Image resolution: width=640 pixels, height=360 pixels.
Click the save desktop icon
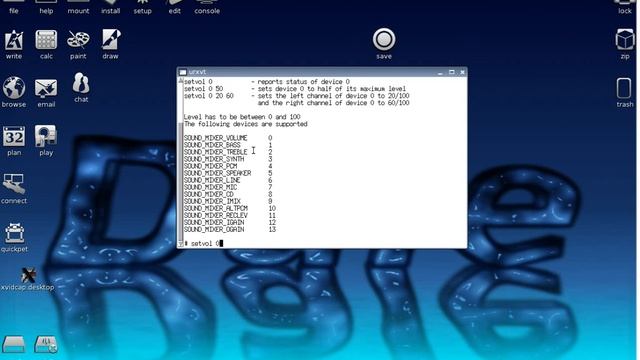tap(384, 43)
